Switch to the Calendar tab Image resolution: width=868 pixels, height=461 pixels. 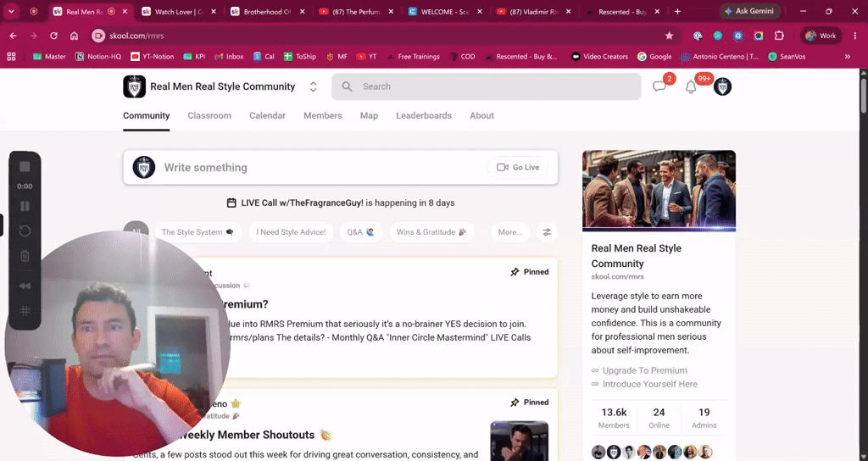pyautogui.click(x=267, y=115)
